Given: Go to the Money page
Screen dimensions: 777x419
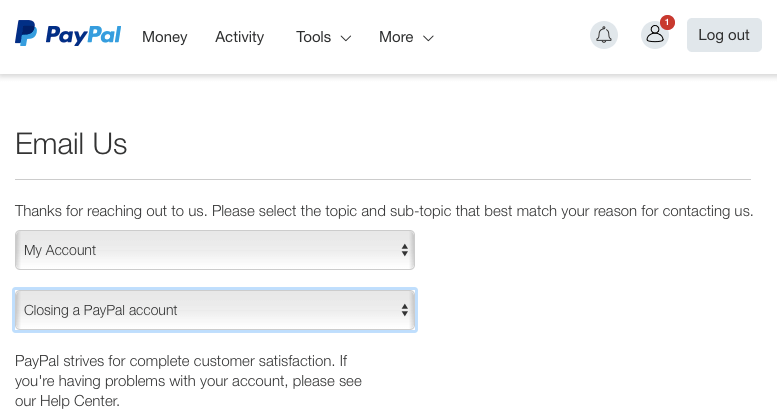Looking at the screenshot, I should coord(164,37).
